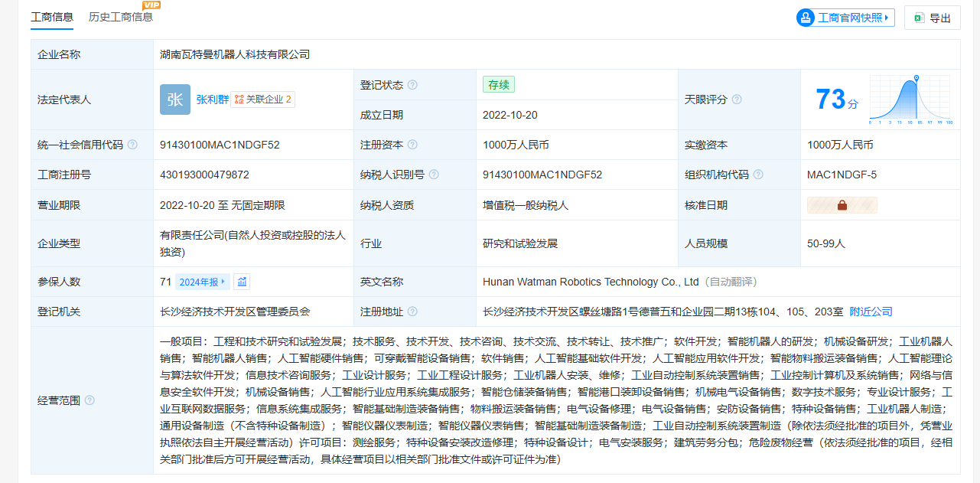Click the 50-99人 staff size value
This screenshot has height=483, width=980.
click(x=826, y=243)
